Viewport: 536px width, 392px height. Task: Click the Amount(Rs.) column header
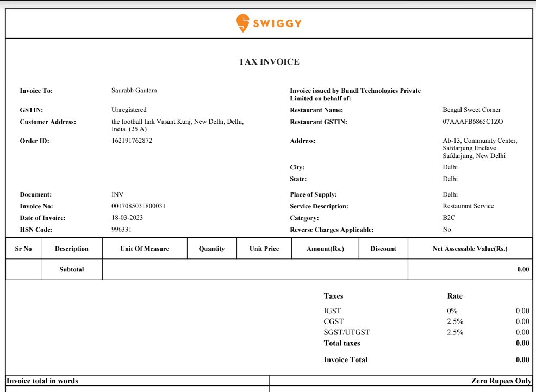[x=325, y=249]
